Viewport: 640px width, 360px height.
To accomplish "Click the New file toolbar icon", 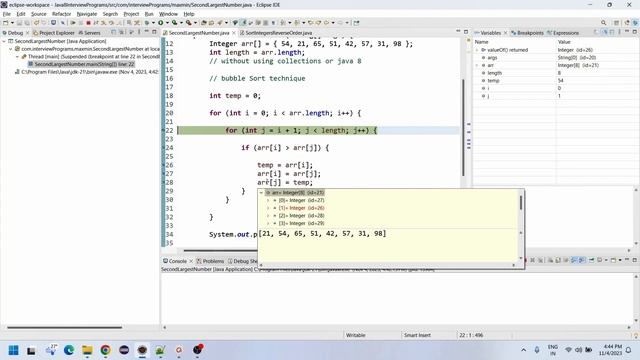I will tap(5, 23).
